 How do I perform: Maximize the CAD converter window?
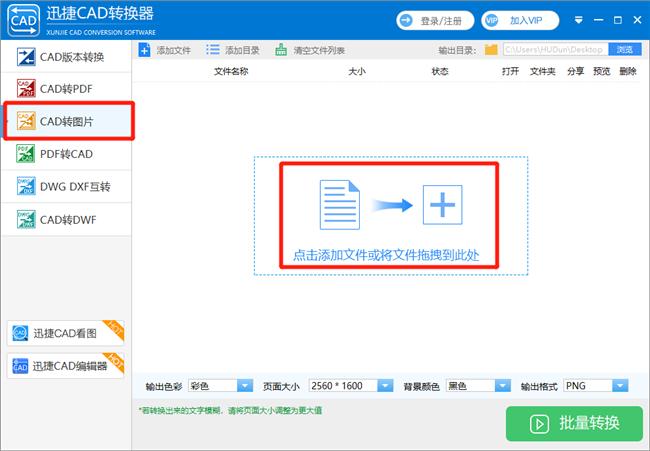click(x=618, y=20)
